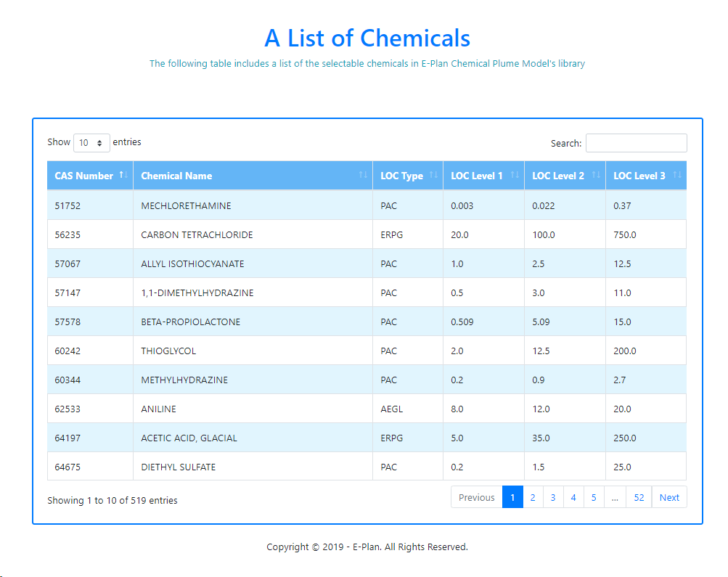Go to page 2 of results
728x577 pixels.
tap(533, 497)
